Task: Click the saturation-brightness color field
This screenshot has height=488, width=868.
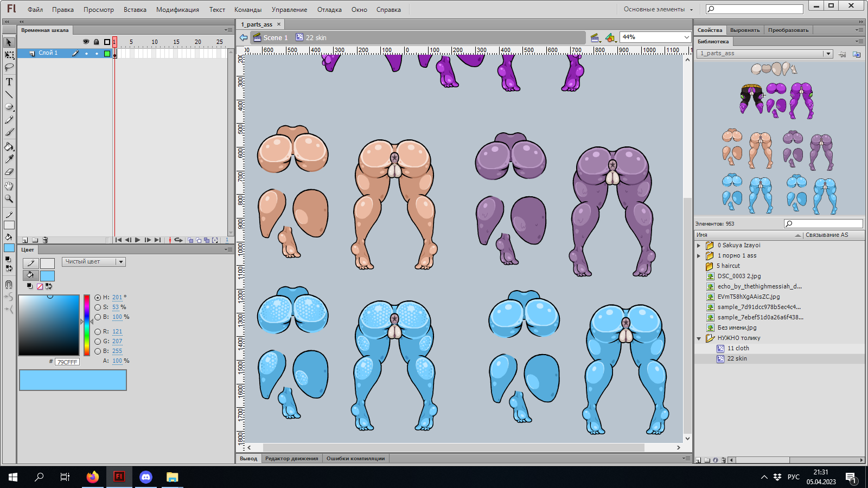Action: click(49, 325)
